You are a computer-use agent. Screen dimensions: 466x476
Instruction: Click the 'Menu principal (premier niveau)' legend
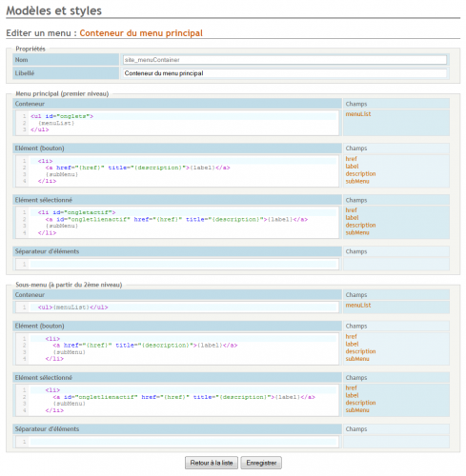(x=62, y=93)
